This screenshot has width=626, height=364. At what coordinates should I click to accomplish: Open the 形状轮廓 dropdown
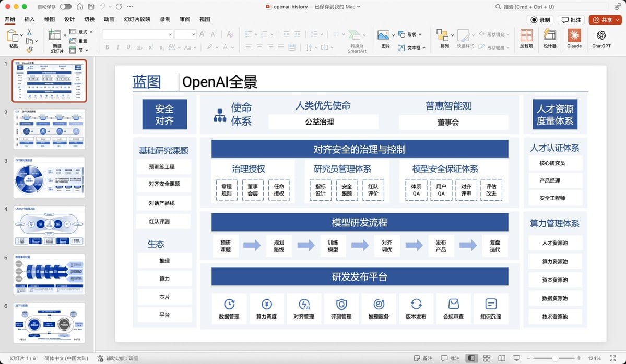[x=494, y=47]
